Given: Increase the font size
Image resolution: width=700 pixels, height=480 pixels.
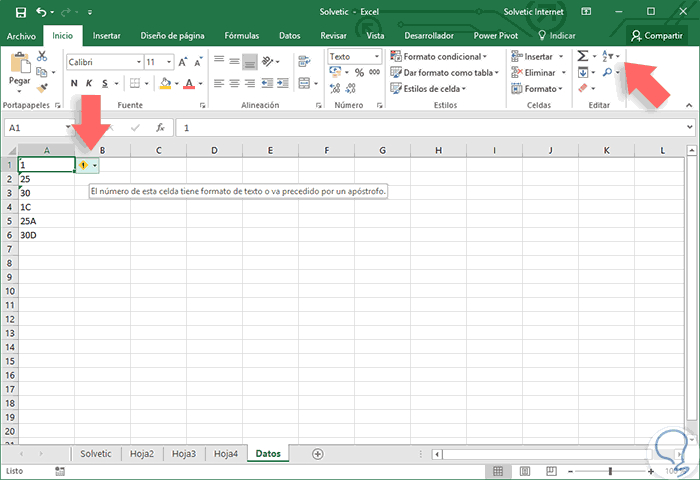Looking at the screenshot, I should click(183, 62).
